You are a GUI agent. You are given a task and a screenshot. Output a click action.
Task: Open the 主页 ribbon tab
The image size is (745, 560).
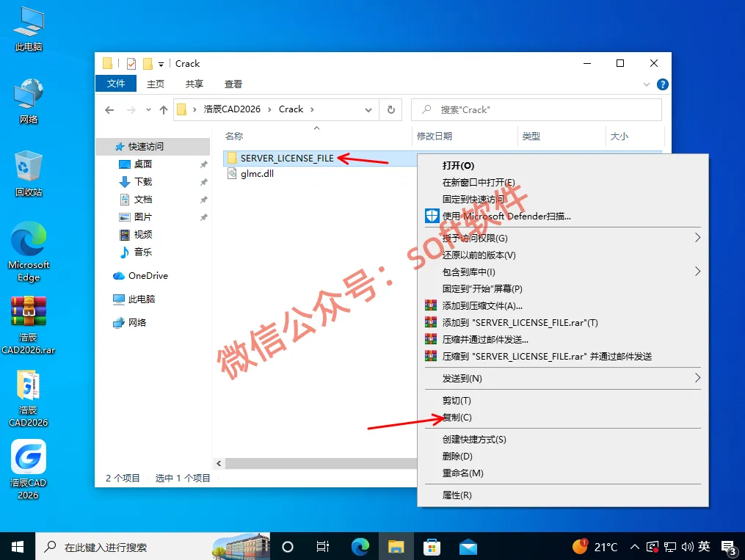(156, 84)
